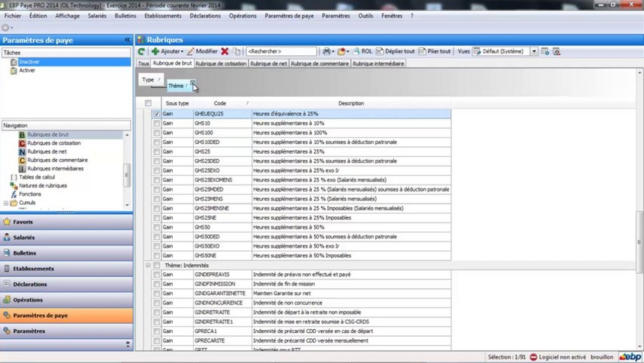644x363 pixels.
Task: Open the Ajouter dropdown arrow
Action: 182,52
